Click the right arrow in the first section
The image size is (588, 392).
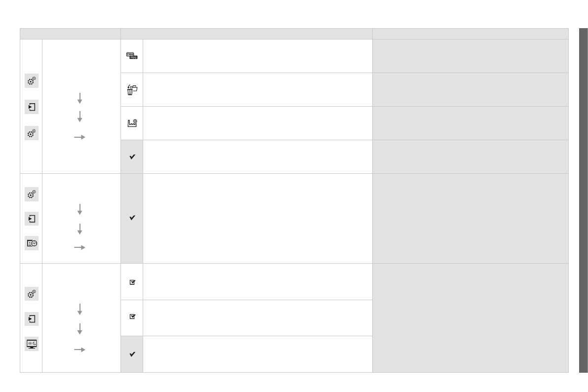79,137
